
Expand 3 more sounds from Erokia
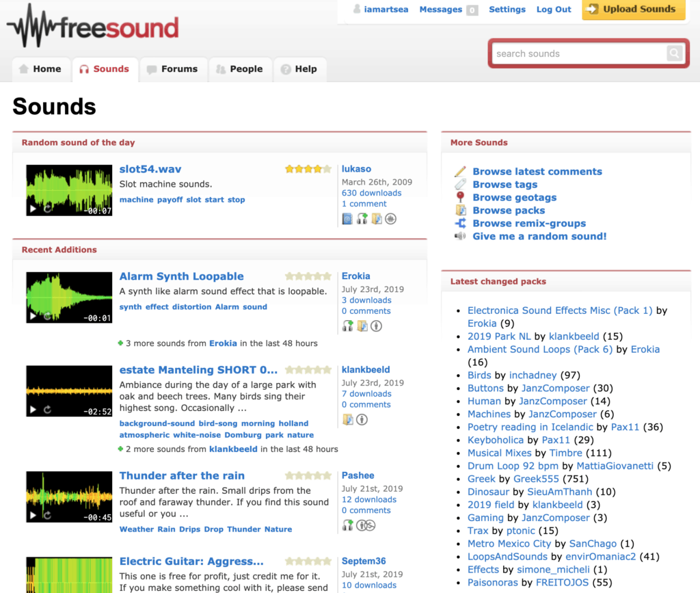point(217,343)
